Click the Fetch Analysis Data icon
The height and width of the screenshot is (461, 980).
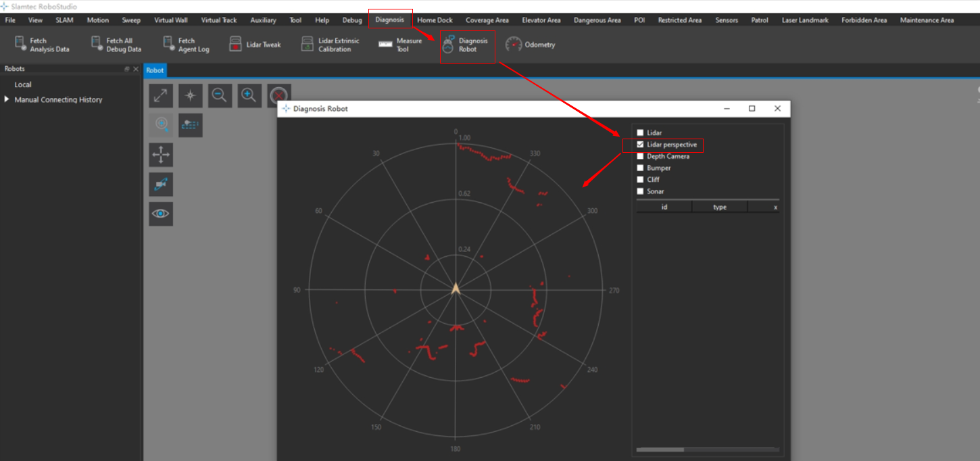(20, 45)
